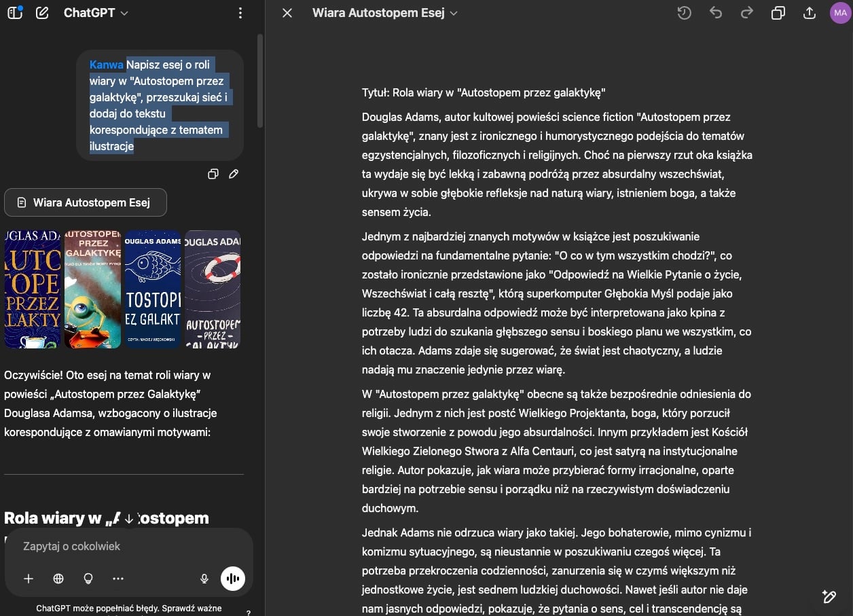
Task: Click the paragraph beginning "Jednak Adams nie odrzuca"
Action: [557, 570]
